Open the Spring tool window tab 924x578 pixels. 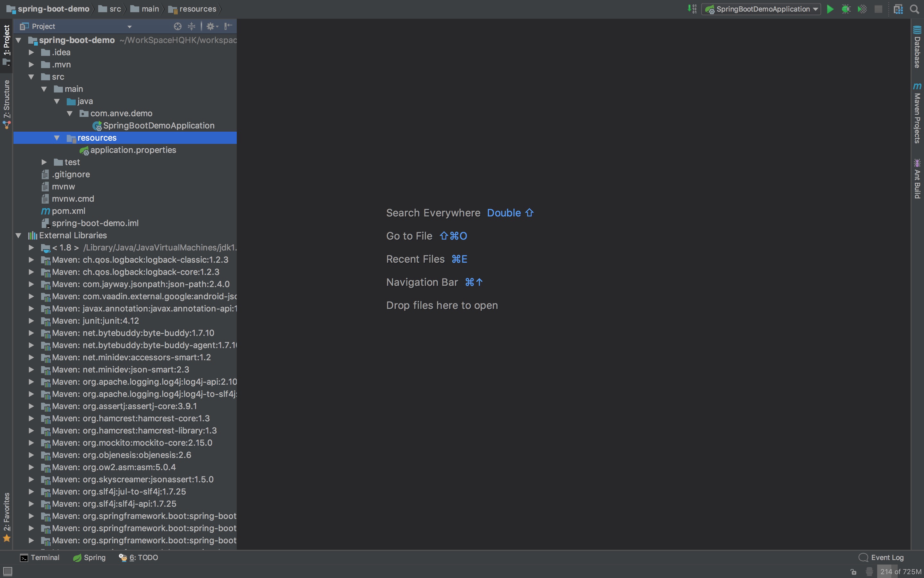point(89,558)
